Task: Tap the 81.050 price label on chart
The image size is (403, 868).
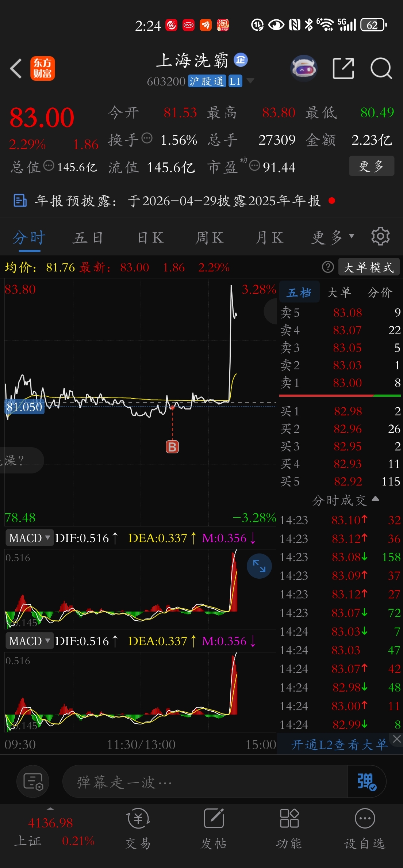Action: coord(24,407)
